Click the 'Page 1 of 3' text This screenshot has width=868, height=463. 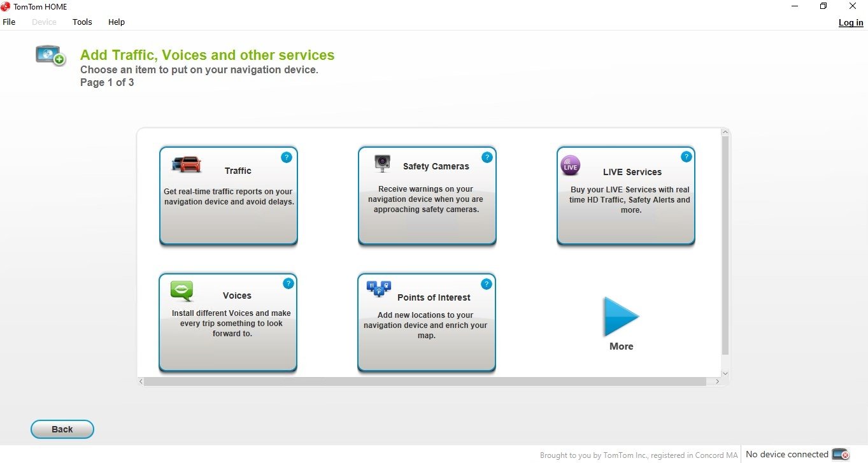pos(107,82)
